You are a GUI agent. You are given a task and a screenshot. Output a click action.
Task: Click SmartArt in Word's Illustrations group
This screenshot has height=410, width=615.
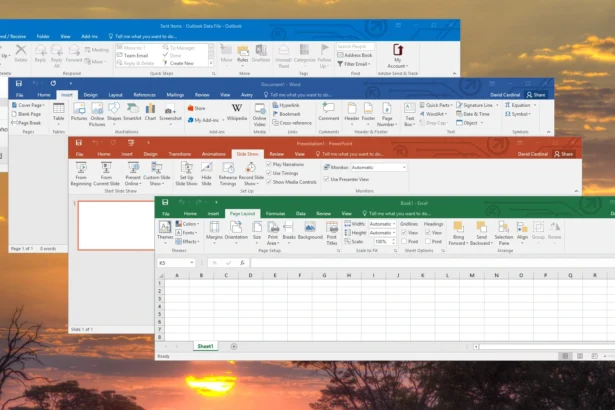pyautogui.click(x=132, y=111)
